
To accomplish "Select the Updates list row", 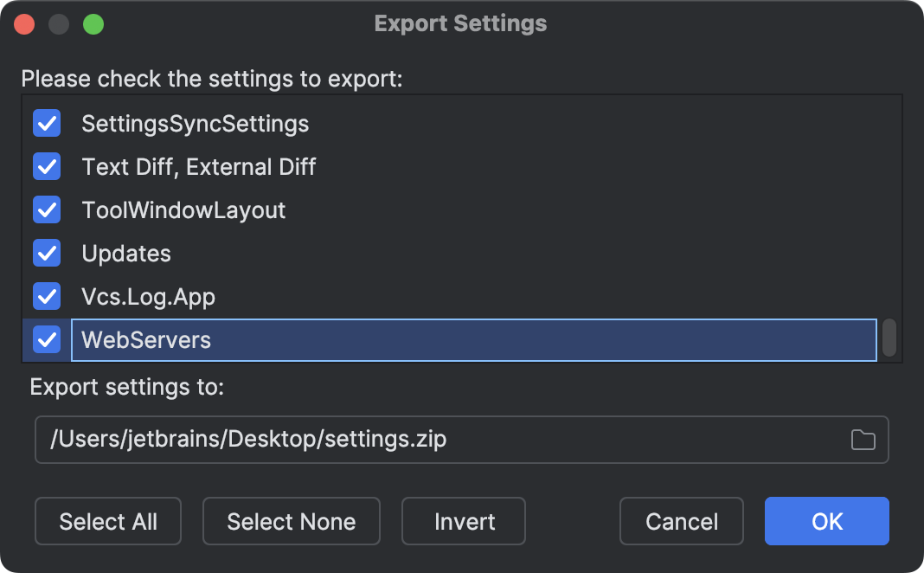I will (x=126, y=254).
